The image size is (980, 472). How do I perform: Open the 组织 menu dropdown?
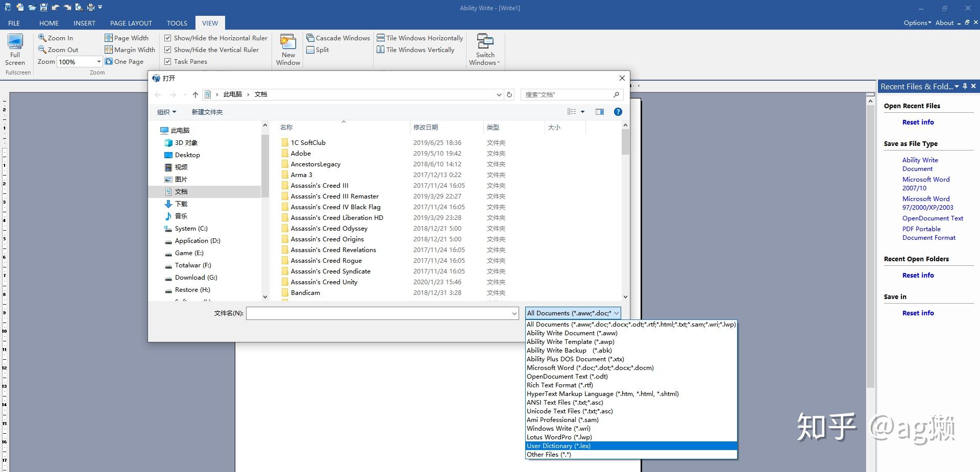166,112
